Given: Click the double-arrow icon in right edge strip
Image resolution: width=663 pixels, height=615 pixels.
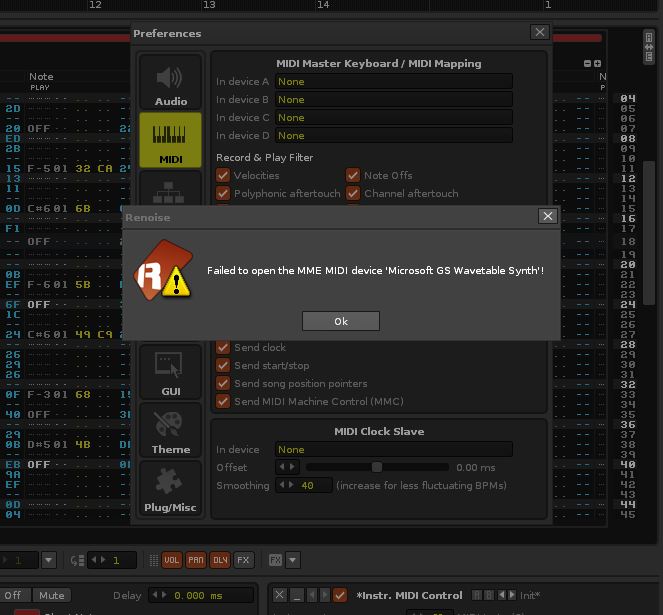Looking at the screenshot, I should point(649,47).
